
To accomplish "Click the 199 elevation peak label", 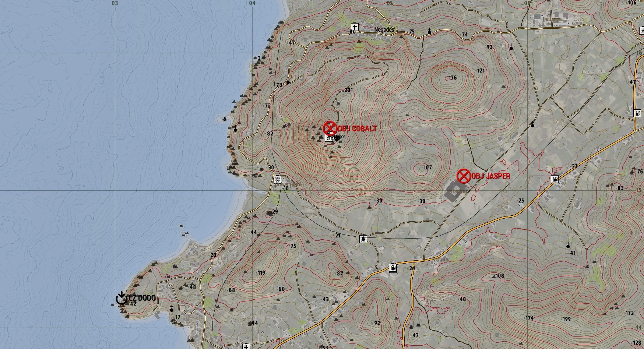I will [x=566, y=318].
